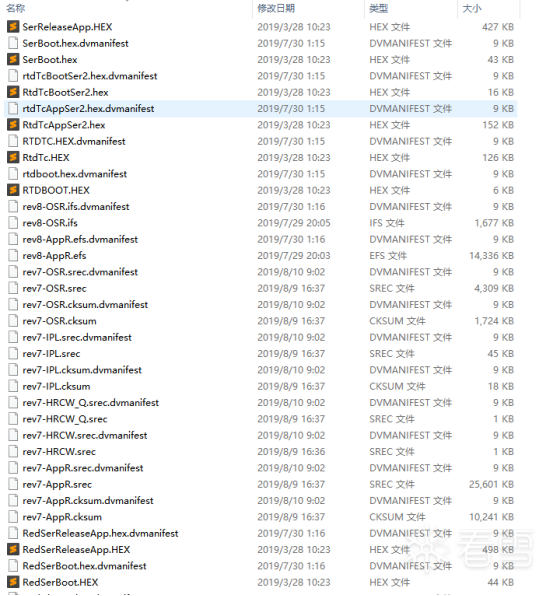Select file name RtdTcAppSer2.hex
The image size is (554, 596).
tap(64, 125)
